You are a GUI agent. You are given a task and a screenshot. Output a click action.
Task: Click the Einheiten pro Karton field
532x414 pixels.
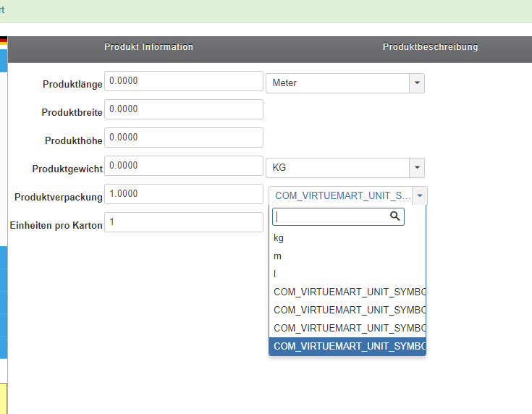click(184, 222)
